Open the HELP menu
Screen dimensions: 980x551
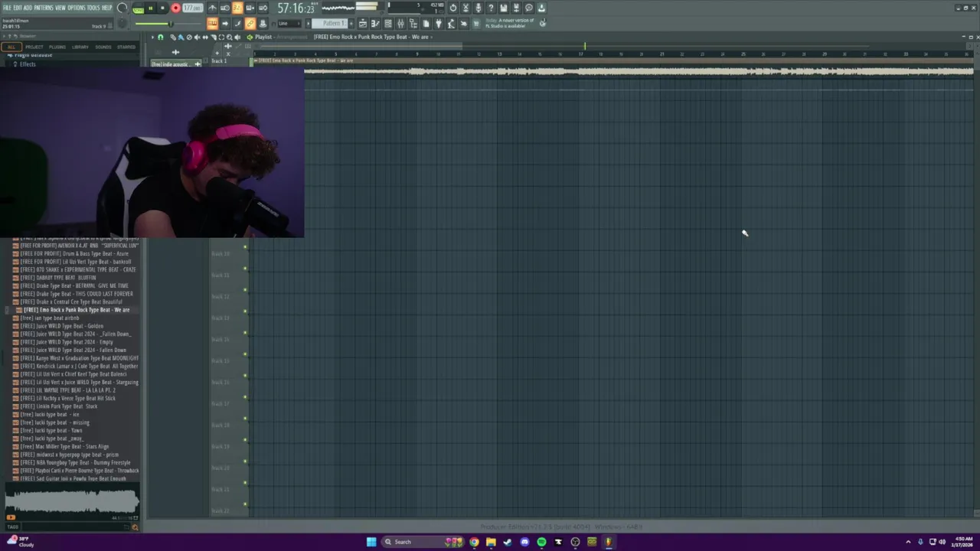click(107, 8)
